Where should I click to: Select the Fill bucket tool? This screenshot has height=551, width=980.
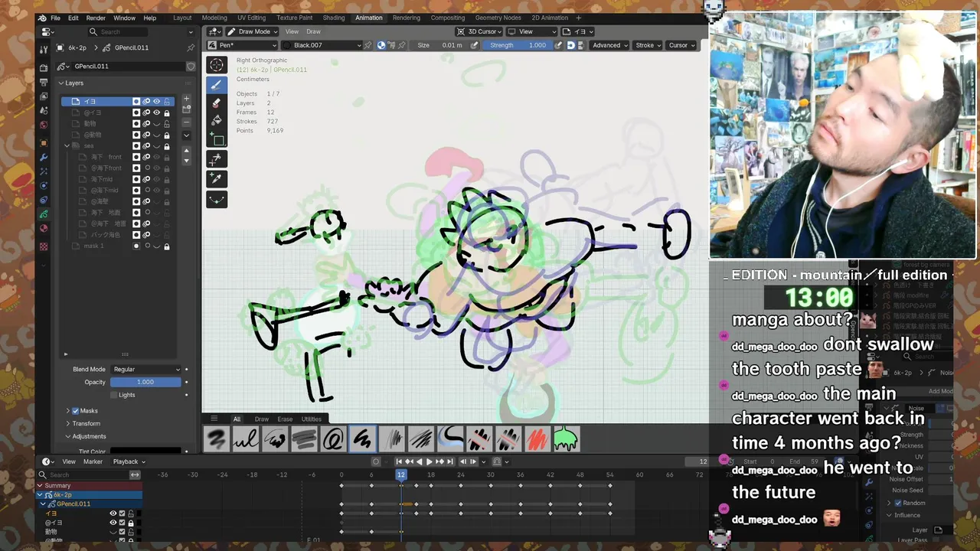point(217,120)
